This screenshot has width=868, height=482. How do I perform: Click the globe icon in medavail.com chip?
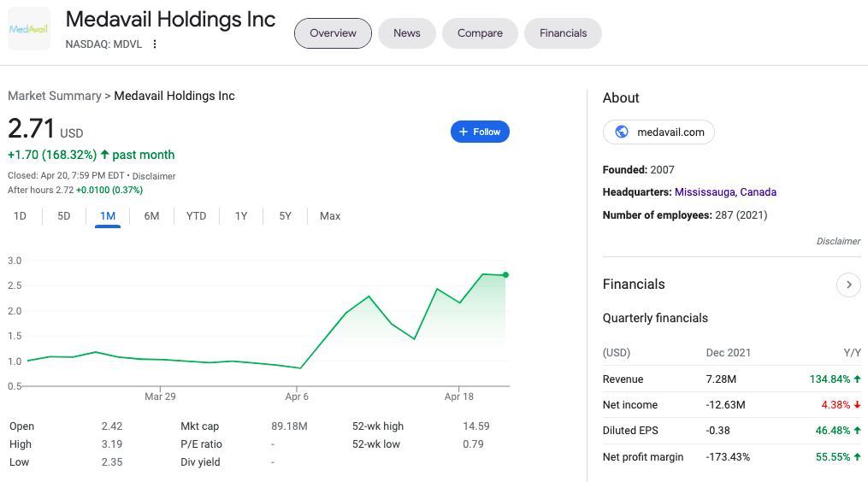click(622, 132)
